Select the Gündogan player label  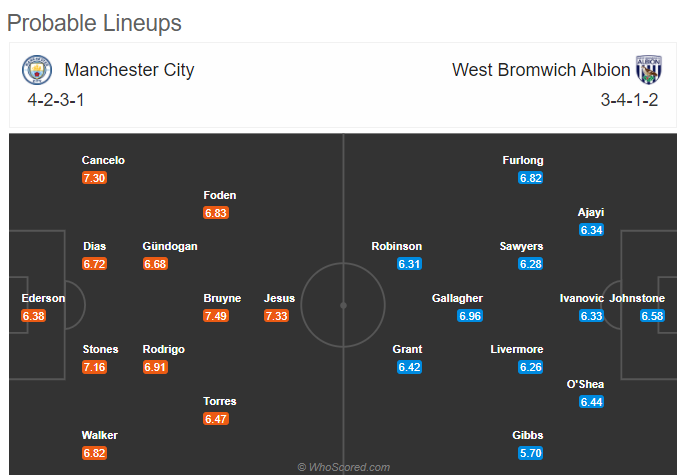[170, 247]
